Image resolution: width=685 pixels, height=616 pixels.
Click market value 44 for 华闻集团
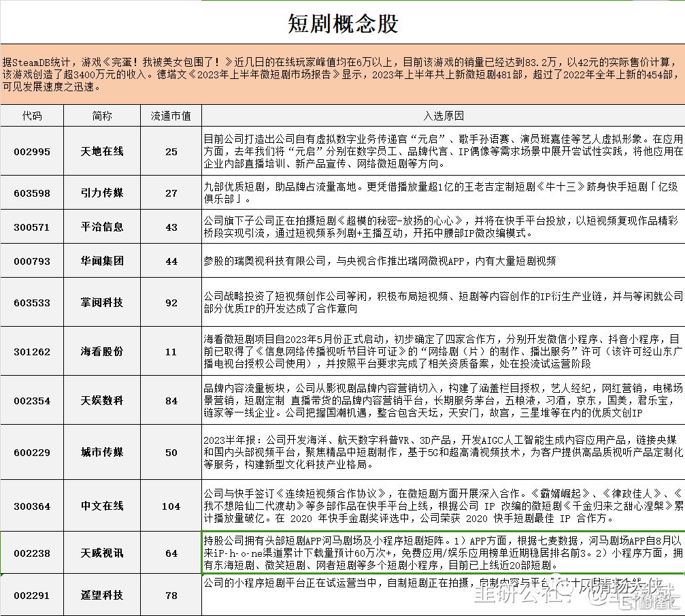[x=171, y=261]
